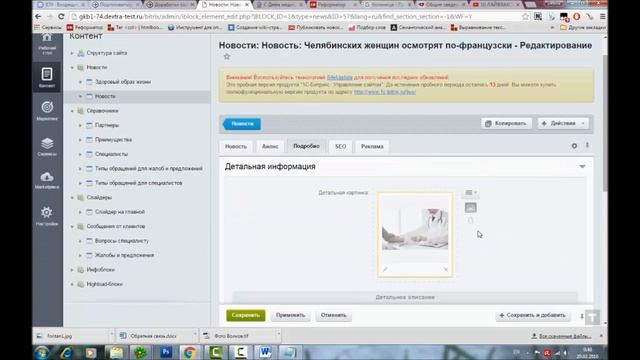Open Internet Explorer from the taskbar
Viewport: 640px width, 360px height.
(66, 352)
